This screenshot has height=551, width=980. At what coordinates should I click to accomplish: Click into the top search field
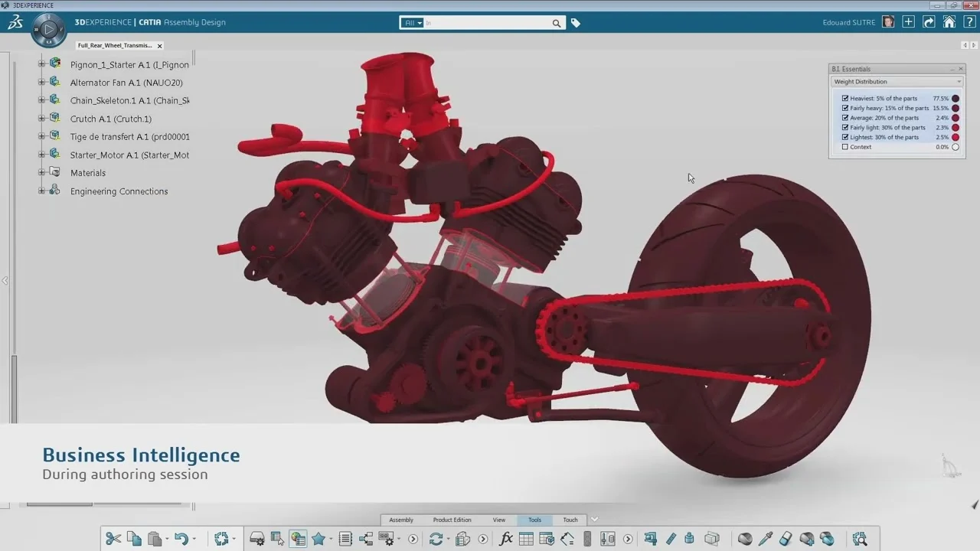pyautogui.click(x=488, y=23)
